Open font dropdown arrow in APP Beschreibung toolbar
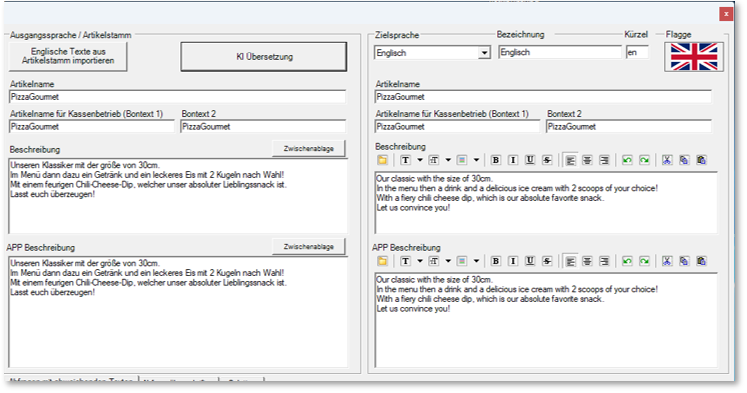The image size is (747, 393). tap(420, 261)
